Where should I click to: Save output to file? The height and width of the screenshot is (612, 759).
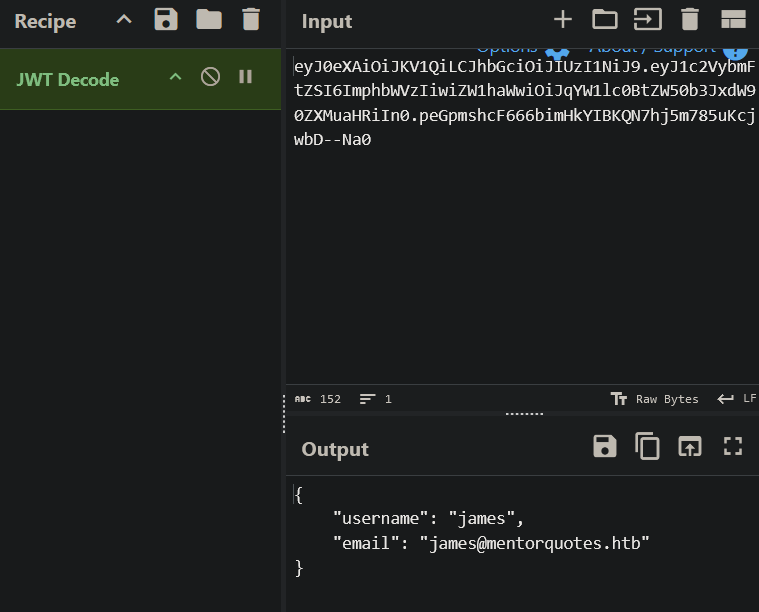(605, 446)
